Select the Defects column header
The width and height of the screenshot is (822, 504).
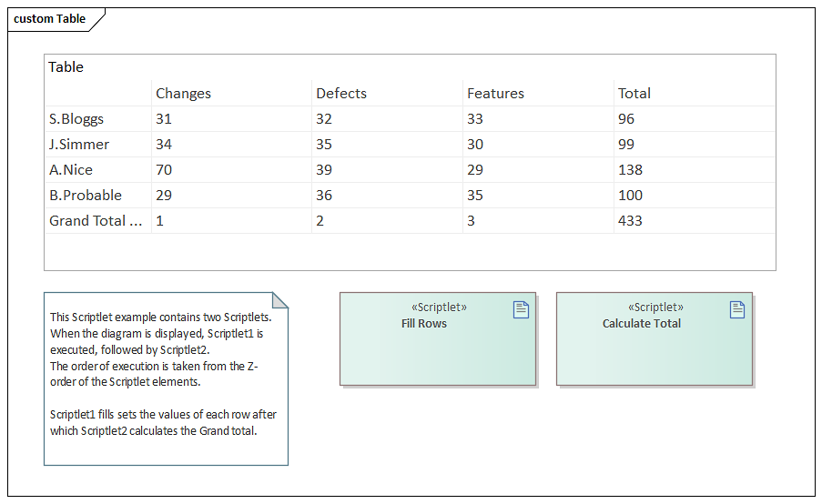point(341,94)
